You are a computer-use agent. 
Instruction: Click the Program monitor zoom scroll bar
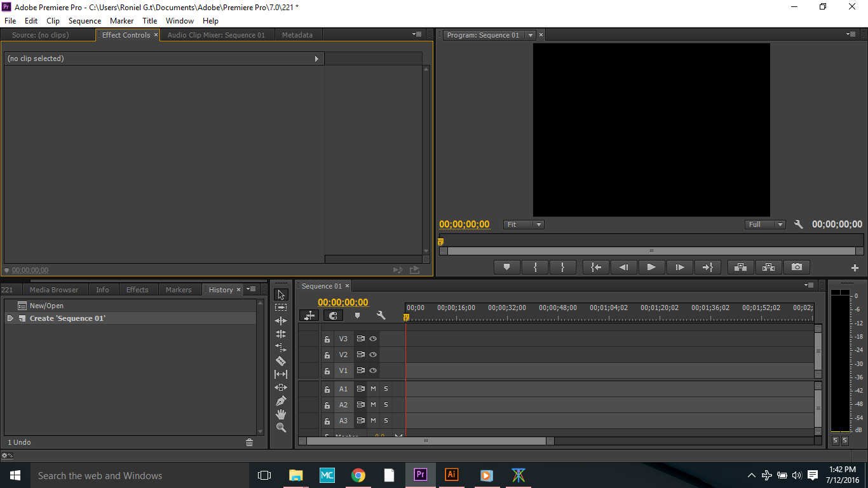pos(651,251)
